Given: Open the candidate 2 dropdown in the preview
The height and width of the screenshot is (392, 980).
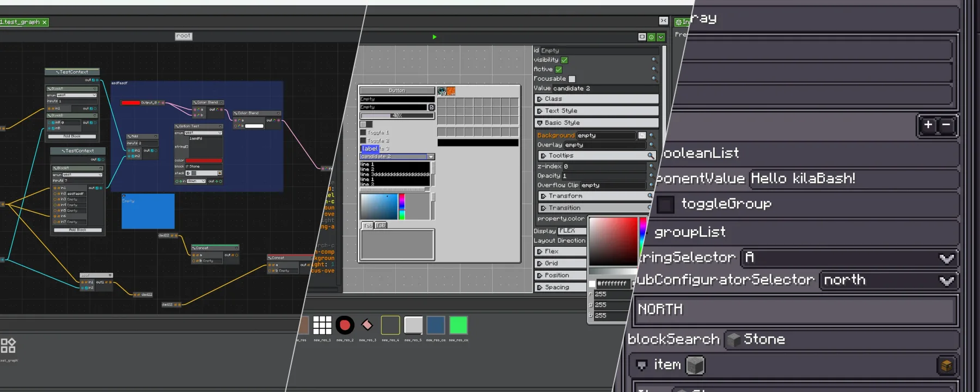Looking at the screenshot, I should [x=397, y=157].
